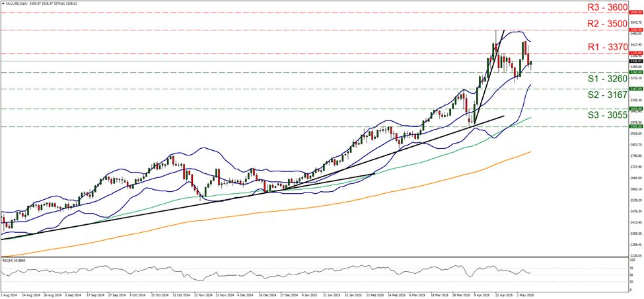Image resolution: width=644 pixels, height=299 pixels.
Task: Click the green 3055 price tag on axis
Action: point(633,108)
